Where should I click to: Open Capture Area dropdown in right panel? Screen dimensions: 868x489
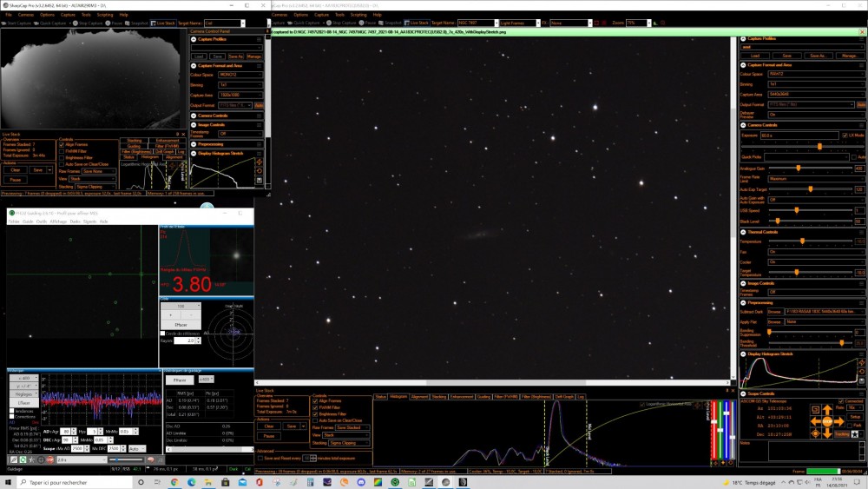pos(816,94)
